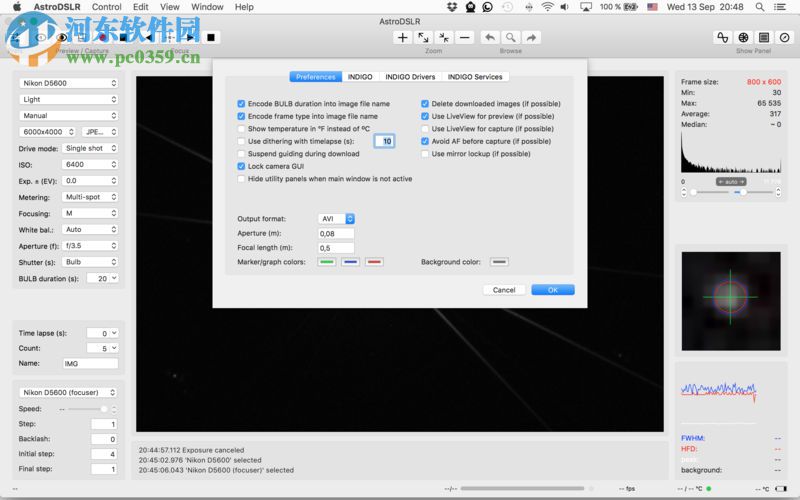Click the zoom out minus icon
This screenshot has width=800, height=500.
click(464, 37)
